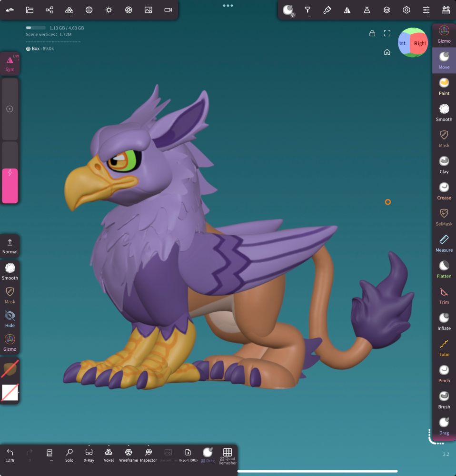Toggle the Normal button on left
Image resolution: width=456 pixels, height=476 pixels.
(10, 246)
